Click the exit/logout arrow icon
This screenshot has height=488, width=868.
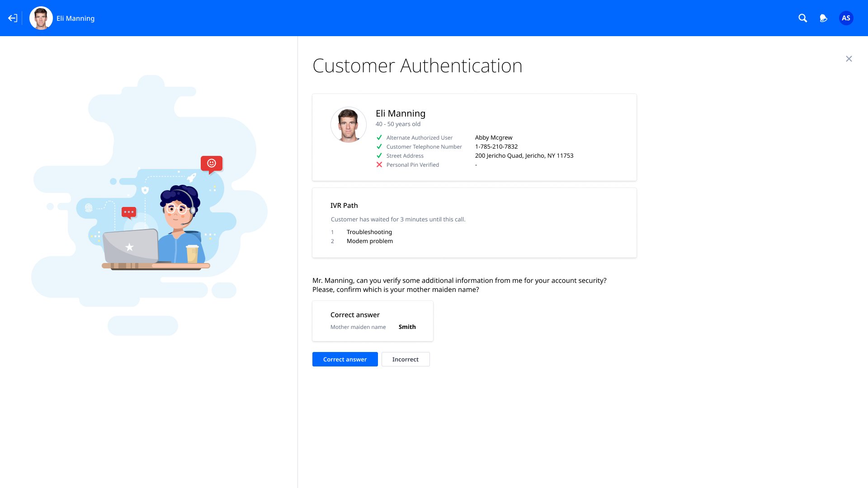coord(13,18)
